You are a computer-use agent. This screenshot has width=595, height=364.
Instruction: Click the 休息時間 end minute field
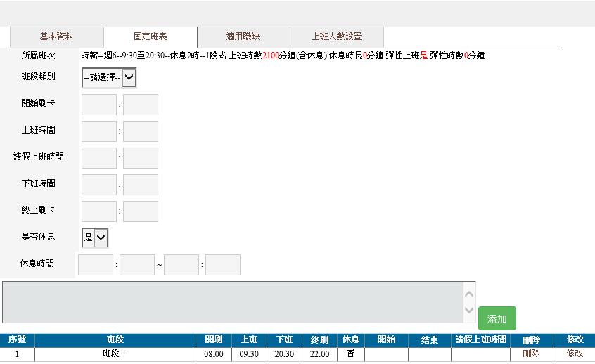[x=223, y=265]
